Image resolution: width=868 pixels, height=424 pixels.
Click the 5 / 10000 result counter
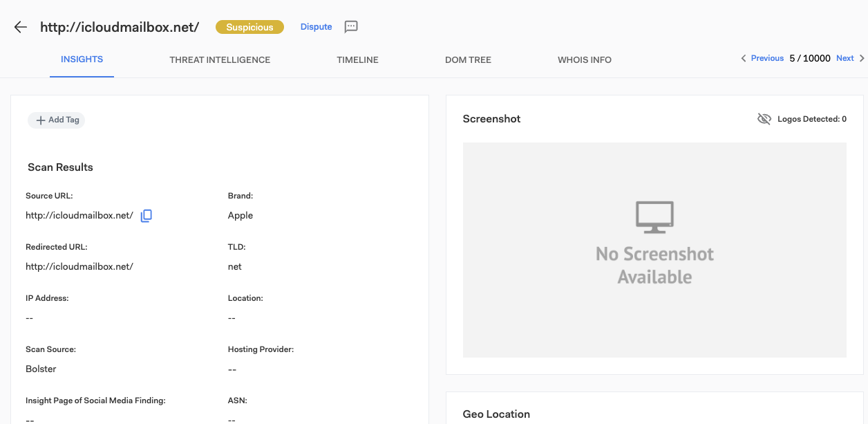point(809,59)
